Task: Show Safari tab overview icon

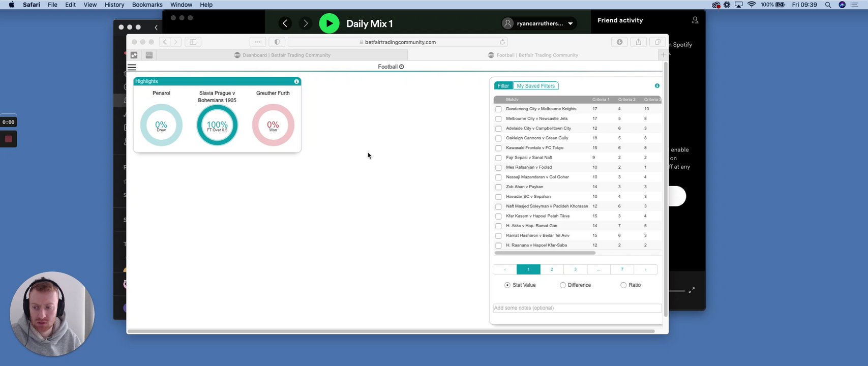Action: (x=657, y=42)
